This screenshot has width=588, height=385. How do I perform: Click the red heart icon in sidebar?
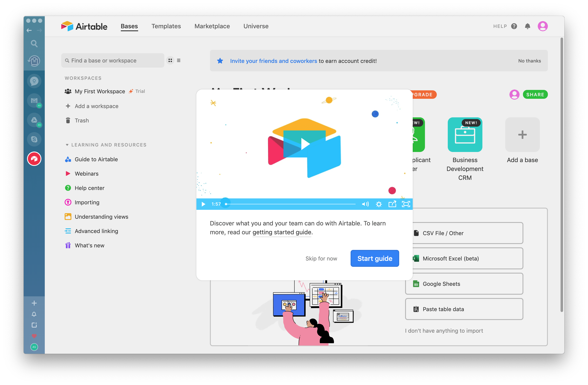tap(34, 336)
